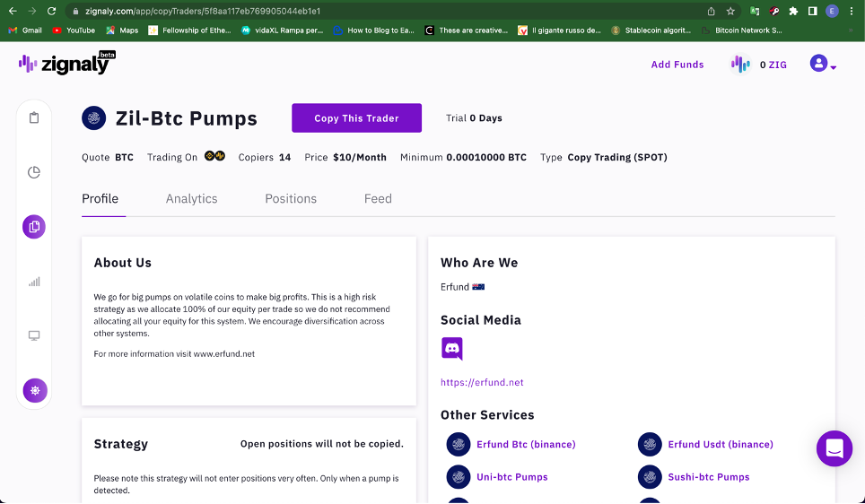Screen dimensions: 865x504
Task: Toggle the browser side panel icon
Action: (813, 11)
